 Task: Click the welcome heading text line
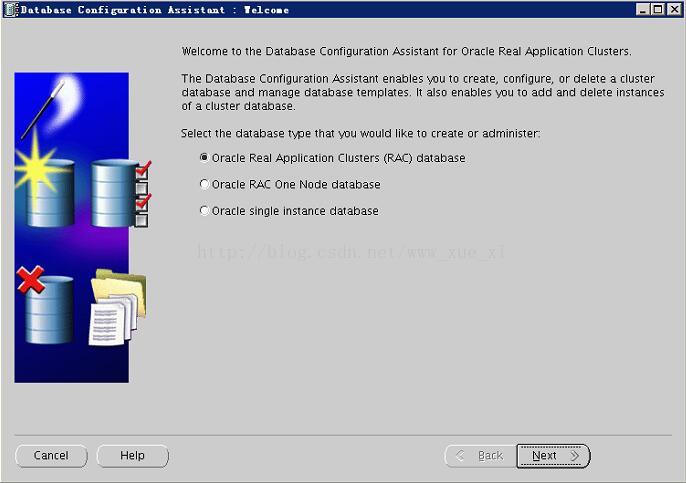tap(406, 52)
